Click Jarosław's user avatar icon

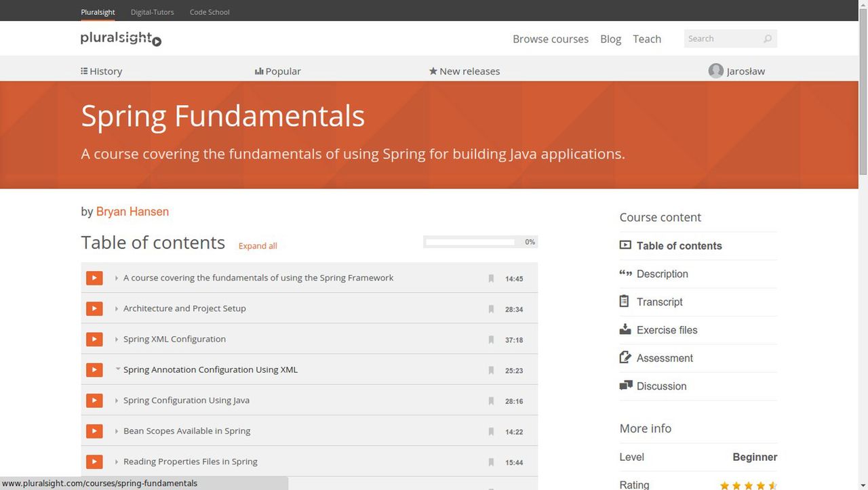pos(715,70)
